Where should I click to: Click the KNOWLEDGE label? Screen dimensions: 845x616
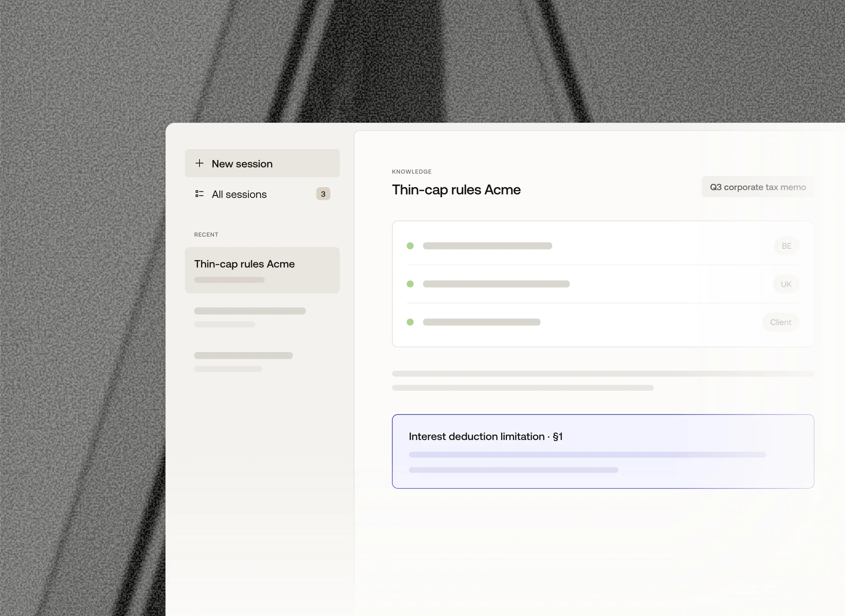point(412,172)
